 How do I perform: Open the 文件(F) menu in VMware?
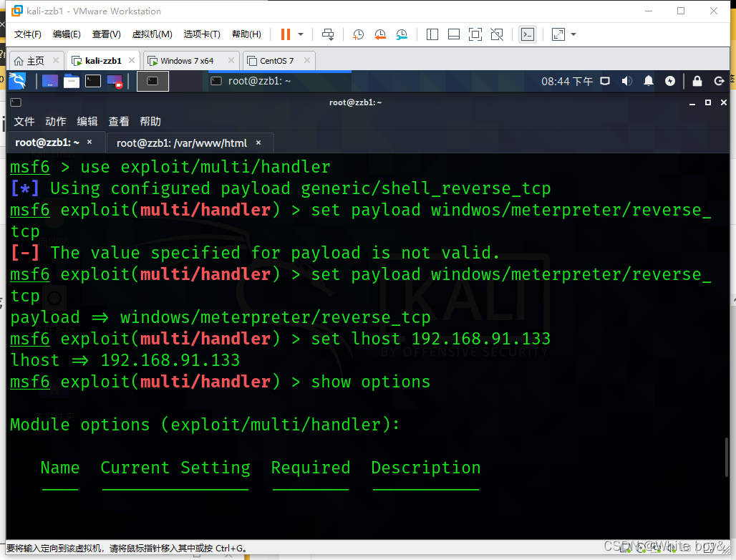coord(28,34)
